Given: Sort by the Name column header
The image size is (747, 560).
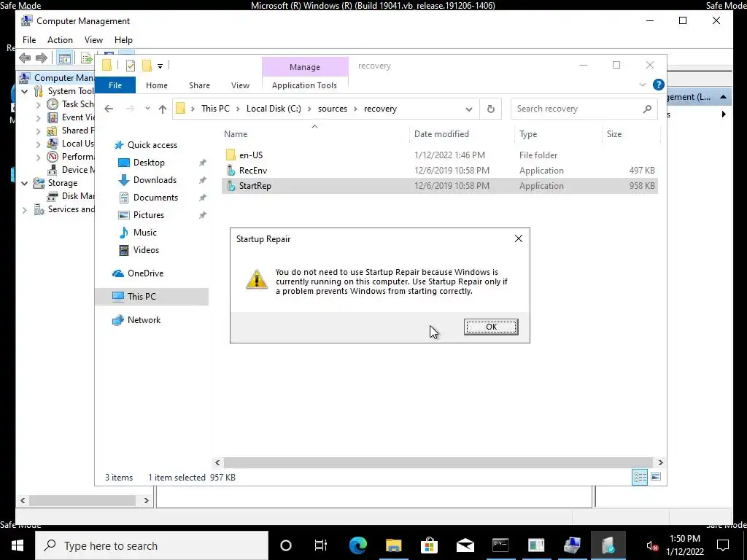Looking at the screenshot, I should 314,134.
